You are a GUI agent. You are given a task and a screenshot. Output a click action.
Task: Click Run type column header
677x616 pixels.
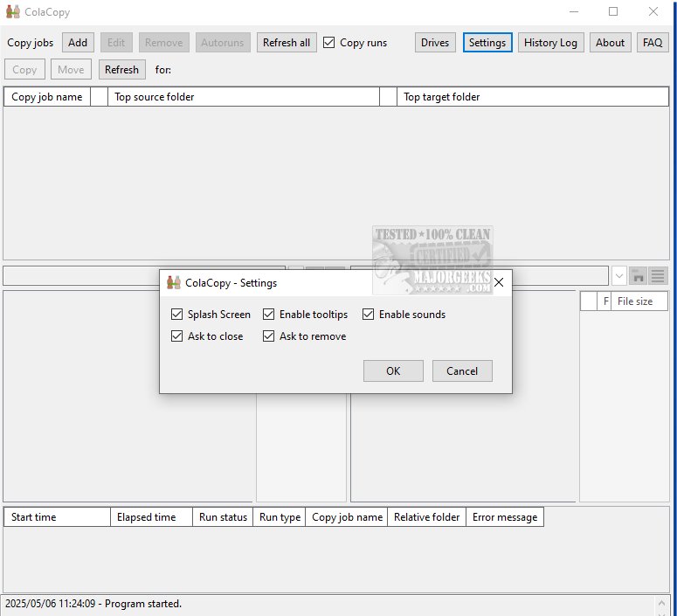point(280,517)
